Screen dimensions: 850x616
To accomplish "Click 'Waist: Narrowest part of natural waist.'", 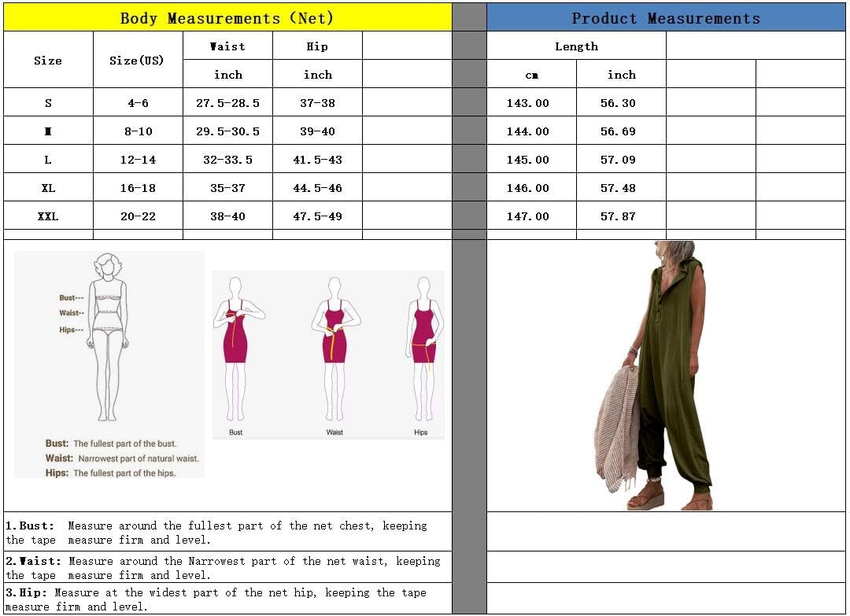I will pyautogui.click(x=122, y=459).
